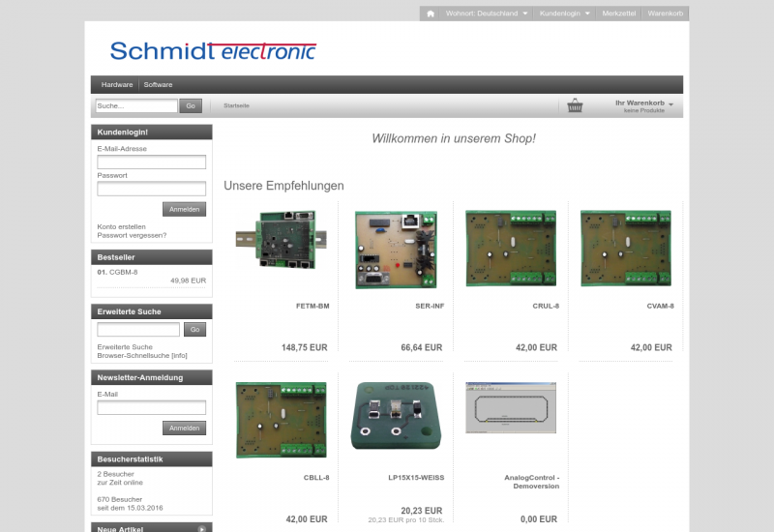
Task: Subscribe with the newsletter Anmelden button
Action: 184,428
